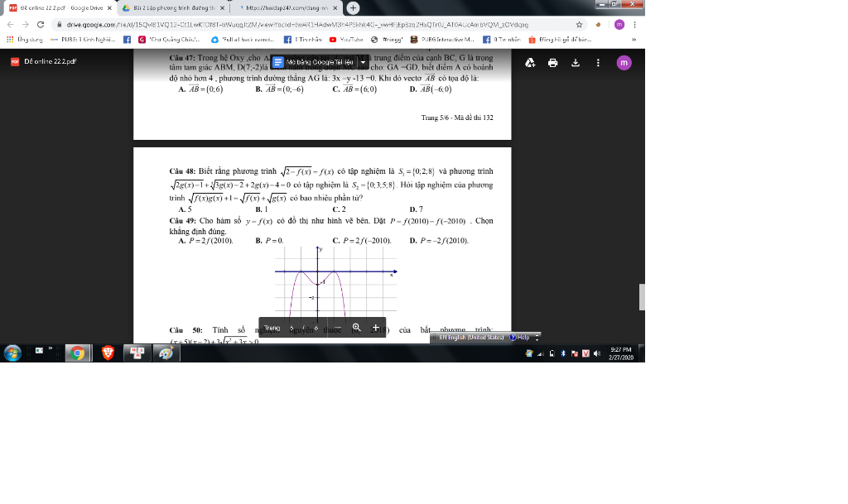The width and height of the screenshot is (848, 504).
Task: Expand the bookmarks overflow chevron
Action: click(634, 40)
